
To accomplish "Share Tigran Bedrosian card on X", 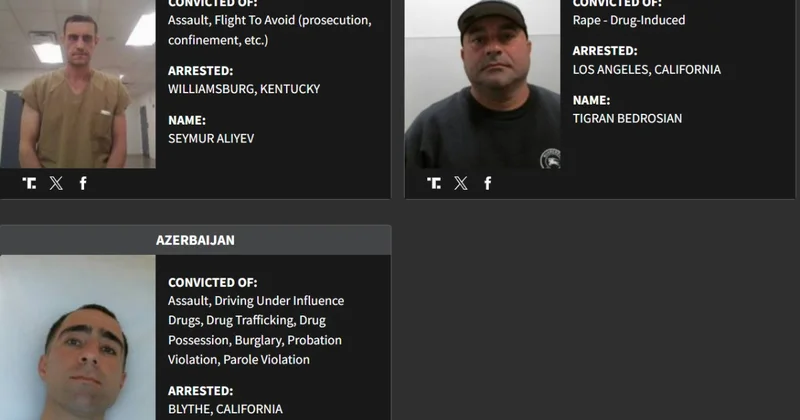I will 461,183.
